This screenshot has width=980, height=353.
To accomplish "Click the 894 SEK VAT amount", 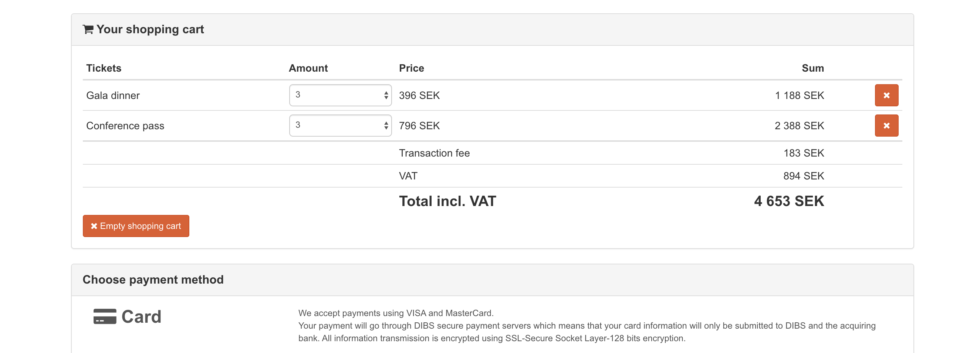I will point(803,176).
